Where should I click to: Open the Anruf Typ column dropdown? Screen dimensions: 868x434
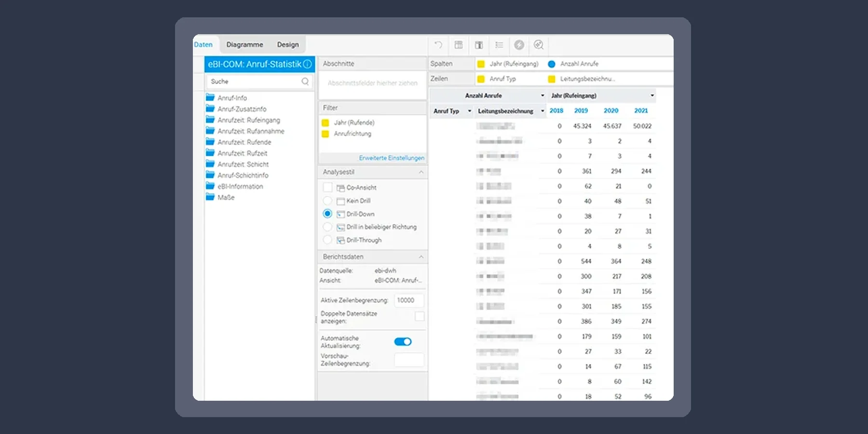469,111
